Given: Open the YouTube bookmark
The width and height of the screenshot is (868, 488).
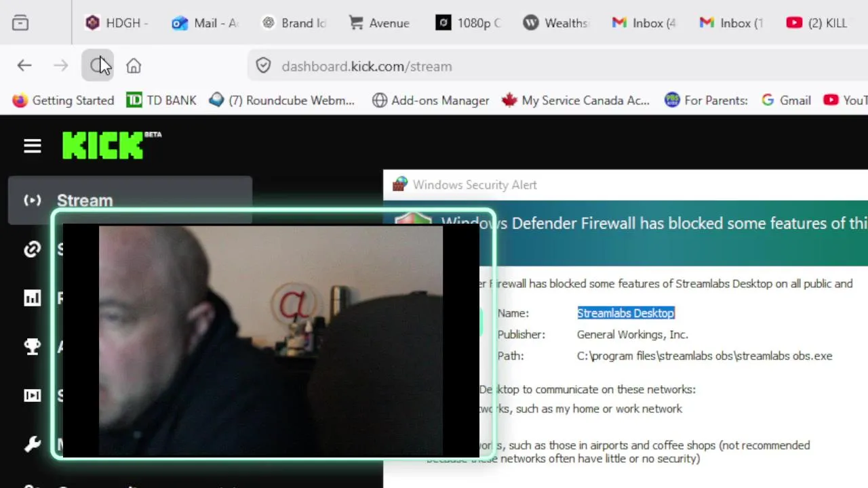Looking at the screenshot, I should [846, 100].
